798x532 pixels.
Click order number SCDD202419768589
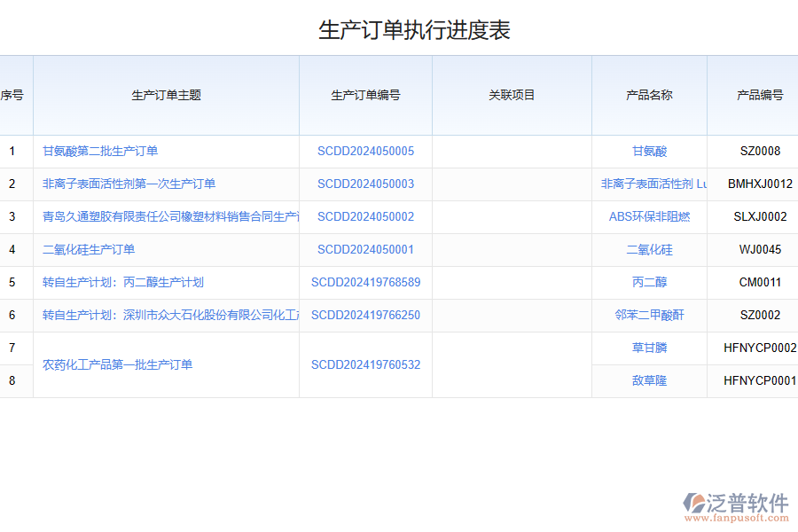(x=365, y=283)
